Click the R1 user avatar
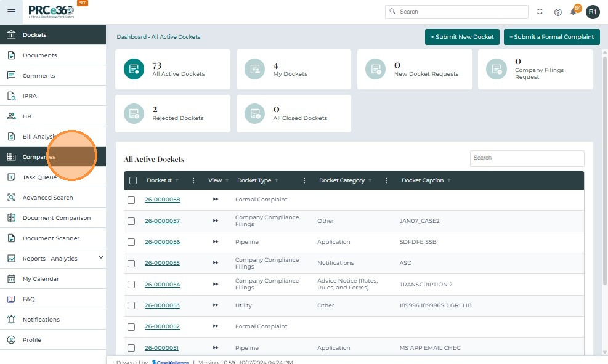Viewport: 608px width, 364px height. click(x=593, y=12)
